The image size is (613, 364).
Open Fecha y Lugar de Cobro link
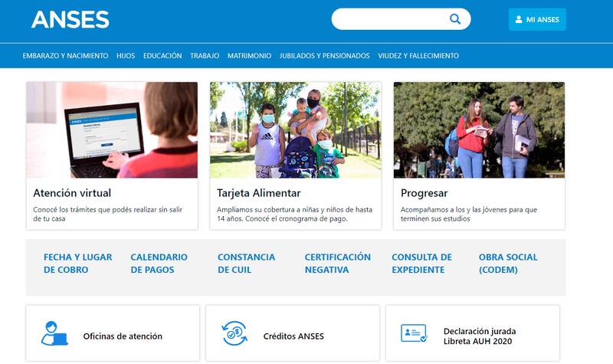pos(78,263)
